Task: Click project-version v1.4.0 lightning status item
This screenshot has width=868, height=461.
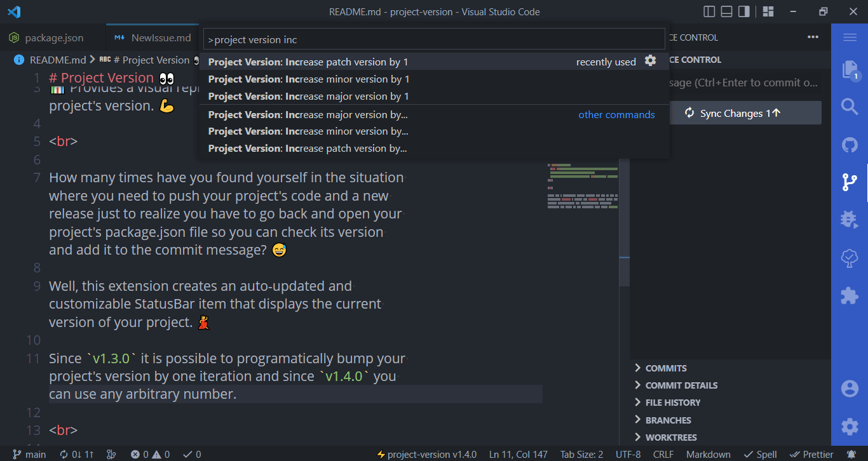Action: (427, 454)
